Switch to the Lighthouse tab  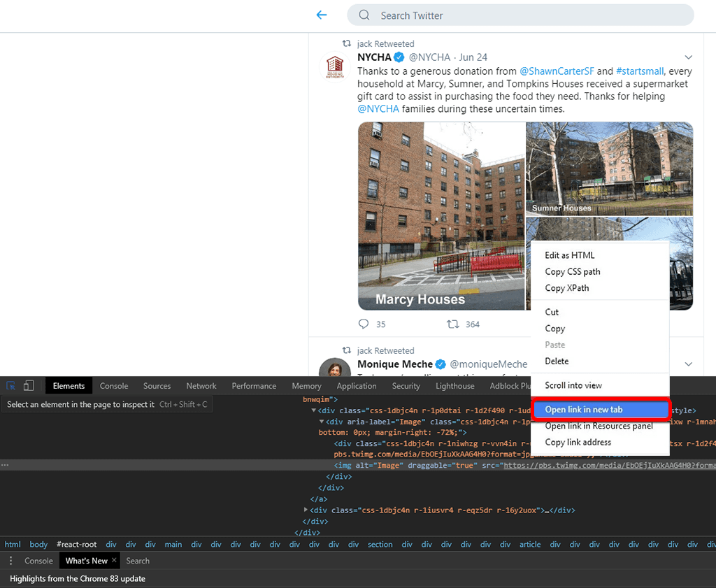click(454, 386)
